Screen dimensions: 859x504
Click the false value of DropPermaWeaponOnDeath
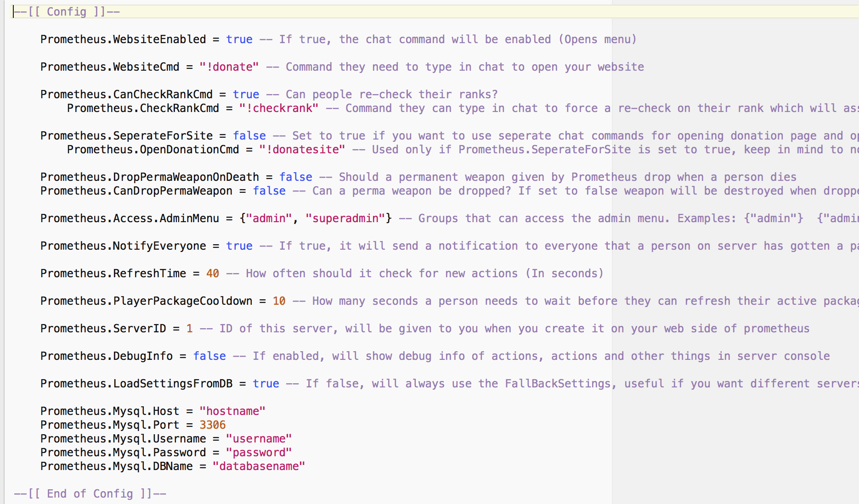pos(296,177)
